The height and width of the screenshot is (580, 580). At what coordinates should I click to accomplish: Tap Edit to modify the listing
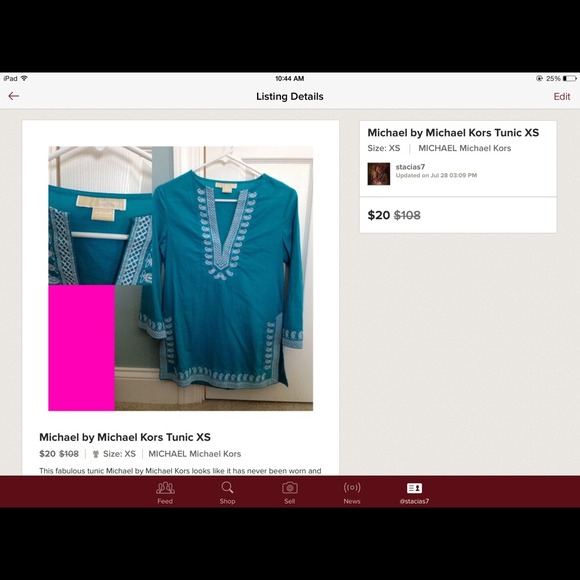tap(562, 97)
